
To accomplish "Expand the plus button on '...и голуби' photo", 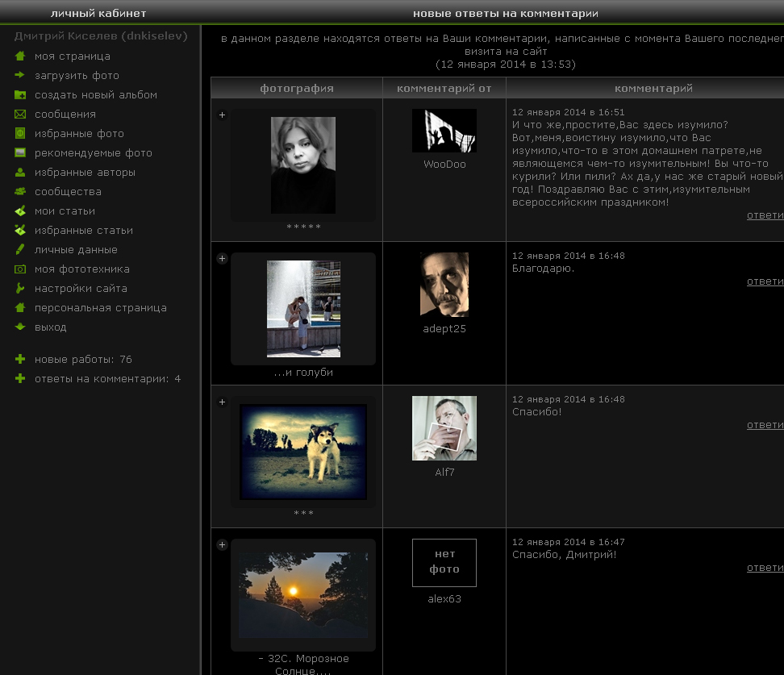I will [x=222, y=258].
